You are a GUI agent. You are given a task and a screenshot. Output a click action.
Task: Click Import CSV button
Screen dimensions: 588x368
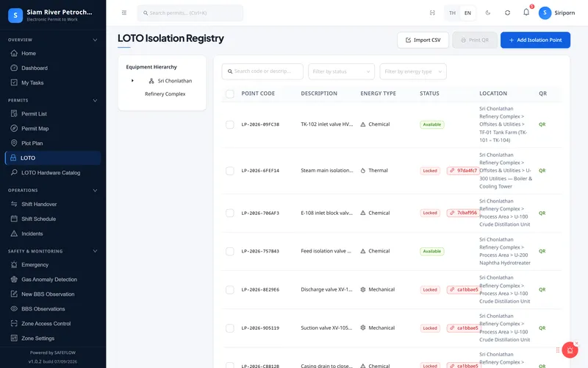tap(423, 40)
